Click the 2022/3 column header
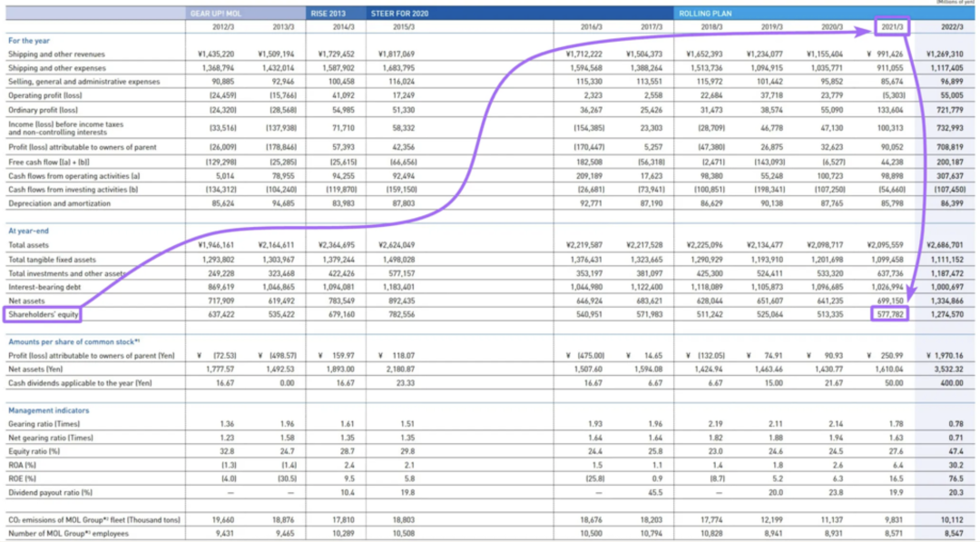This screenshot has height=542, width=980. 946,27
